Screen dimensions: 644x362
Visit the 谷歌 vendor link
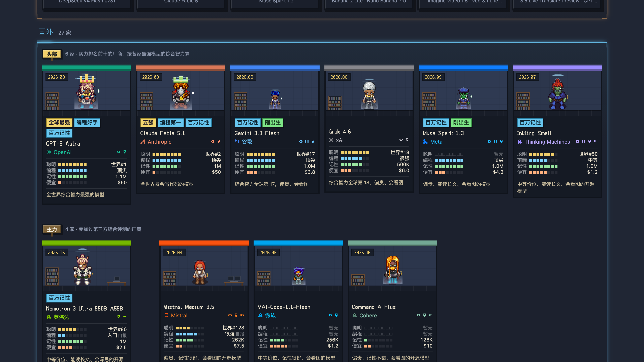coord(247,142)
